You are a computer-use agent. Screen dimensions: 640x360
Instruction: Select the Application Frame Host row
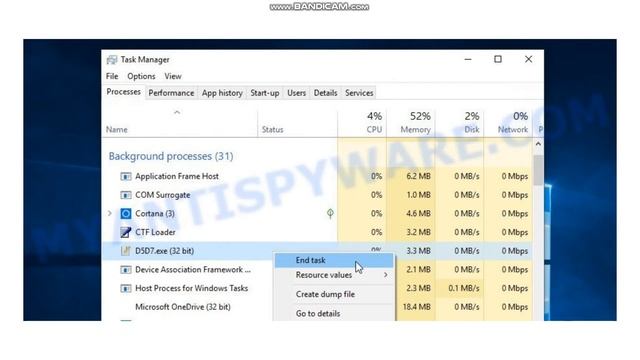[316, 176]
